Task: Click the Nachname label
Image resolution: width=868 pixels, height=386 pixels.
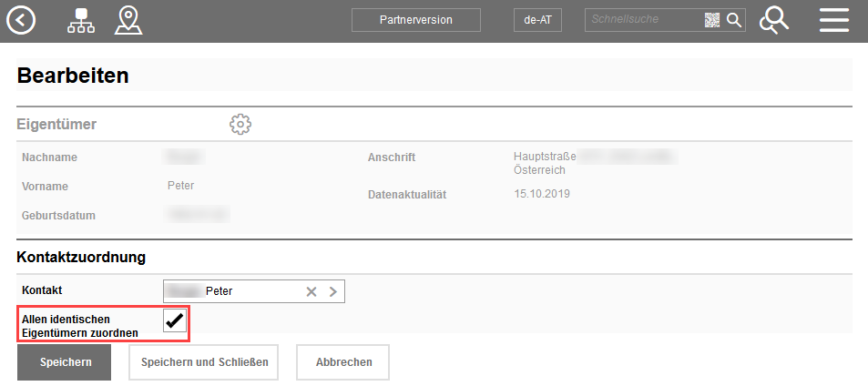Action: tap(50, 157)
